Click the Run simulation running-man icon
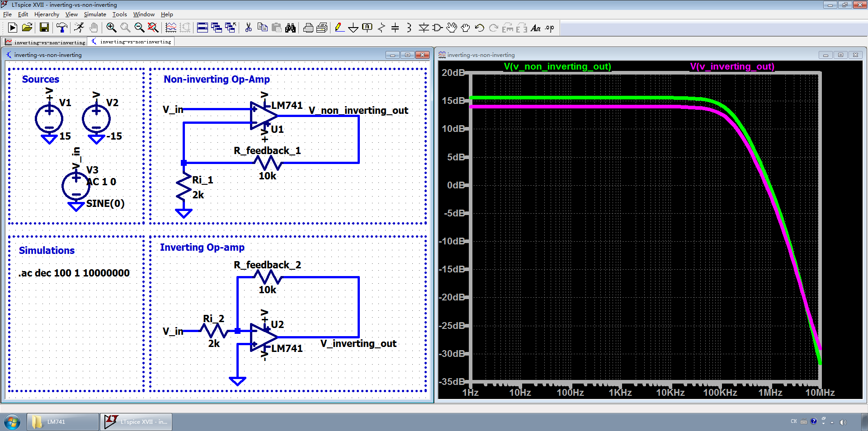This screenshot has height=431, width=868. click(x=79, y=28)
